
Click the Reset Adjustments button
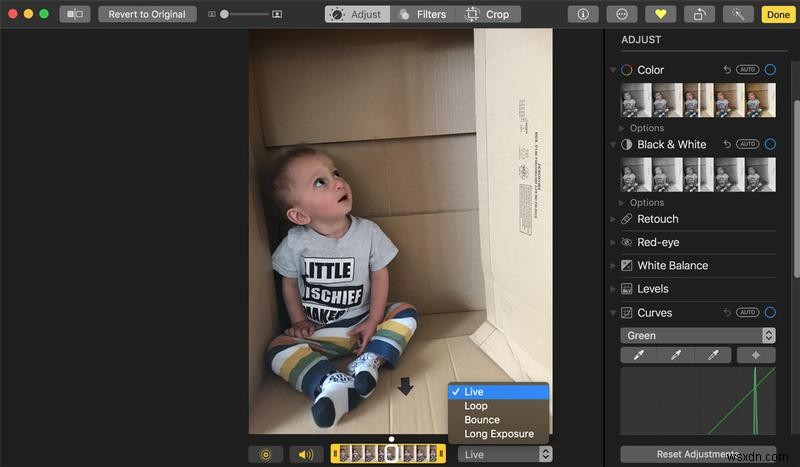point(698,454)
